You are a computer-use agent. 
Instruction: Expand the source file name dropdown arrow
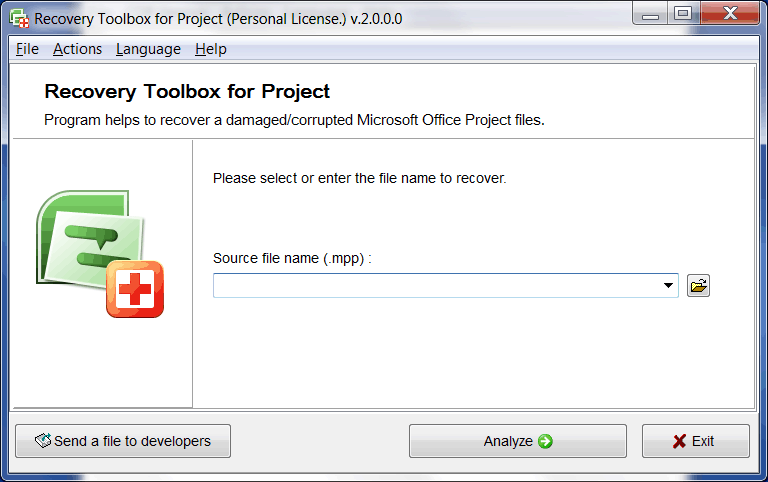(668, 286)
